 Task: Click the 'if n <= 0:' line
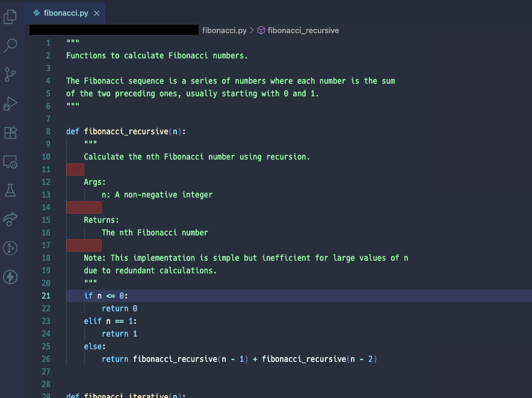[106, 296]
